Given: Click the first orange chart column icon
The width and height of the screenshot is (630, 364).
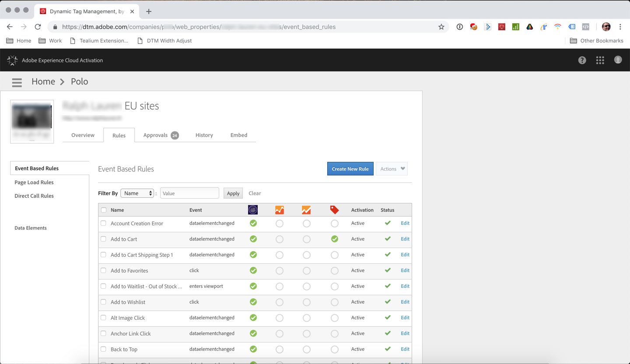Looking at the screenshot, I should click(280, 210).
